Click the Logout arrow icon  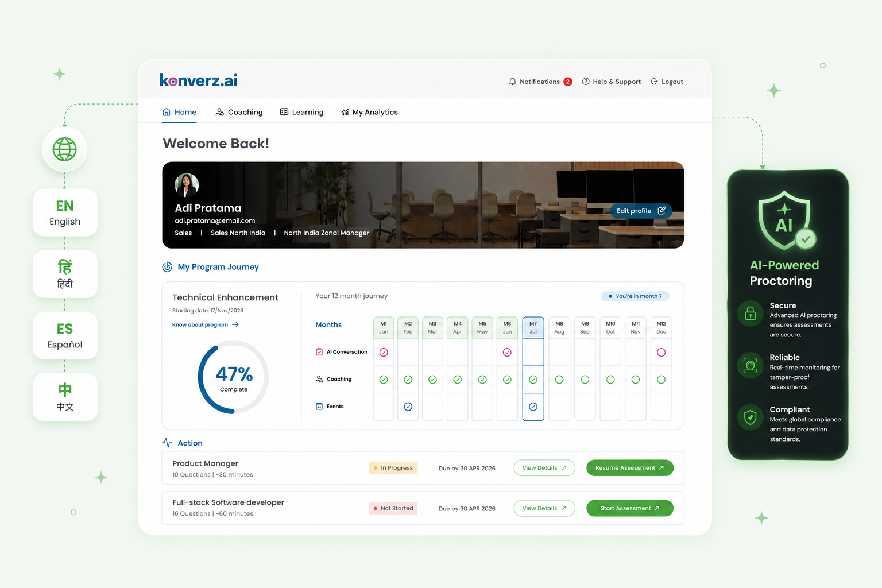pyautogui.click(x=654, y=82)
